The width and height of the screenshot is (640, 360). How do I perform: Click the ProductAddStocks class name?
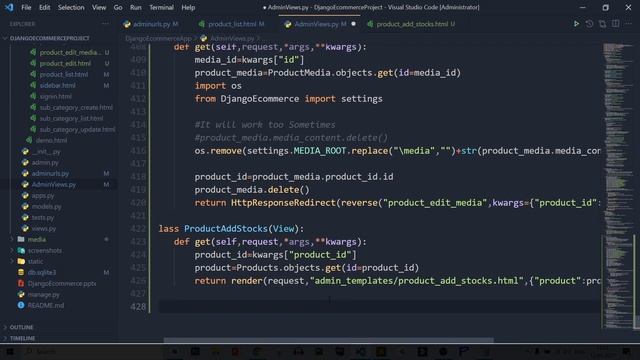(225, 229)
